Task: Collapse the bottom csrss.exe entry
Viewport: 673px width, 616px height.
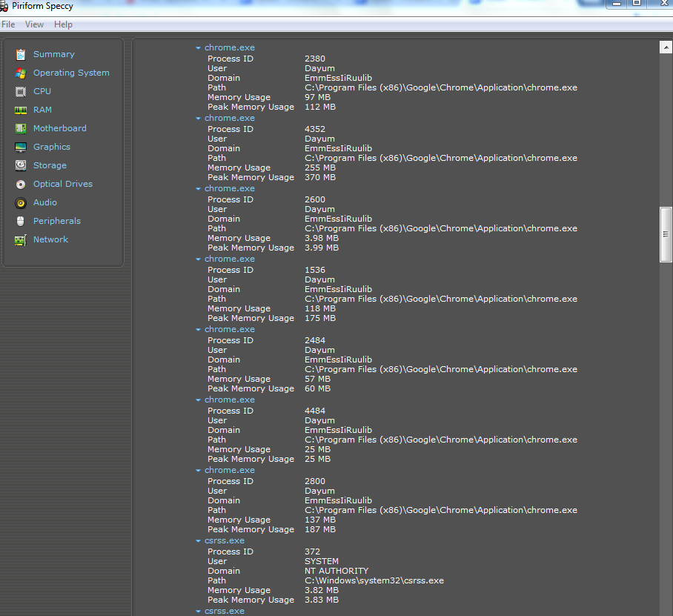Action: pyautogui.click(x=199, y=612)
